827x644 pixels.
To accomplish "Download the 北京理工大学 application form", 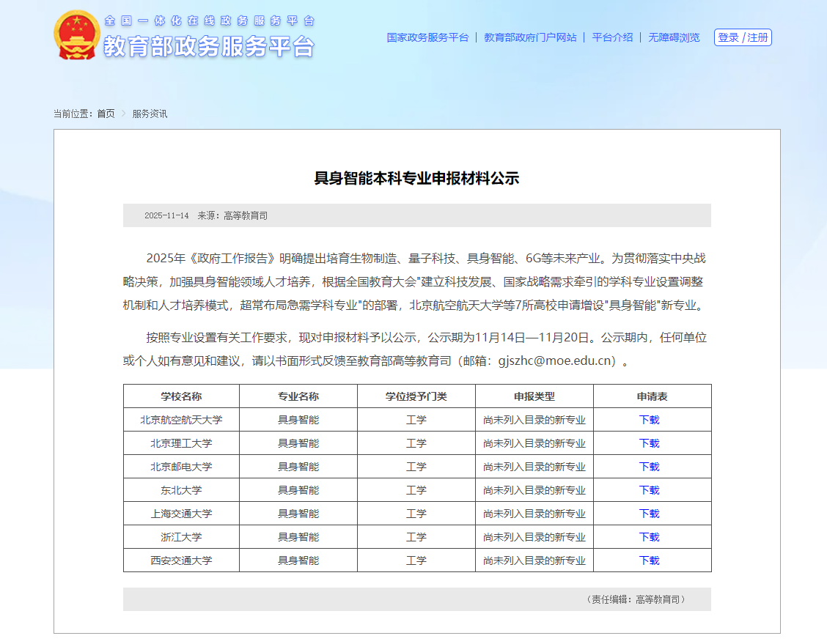I will pos(649,443).
